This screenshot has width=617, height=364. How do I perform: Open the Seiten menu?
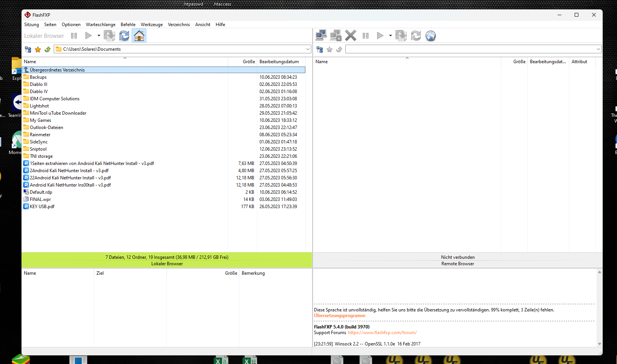(x=50, y=25)
